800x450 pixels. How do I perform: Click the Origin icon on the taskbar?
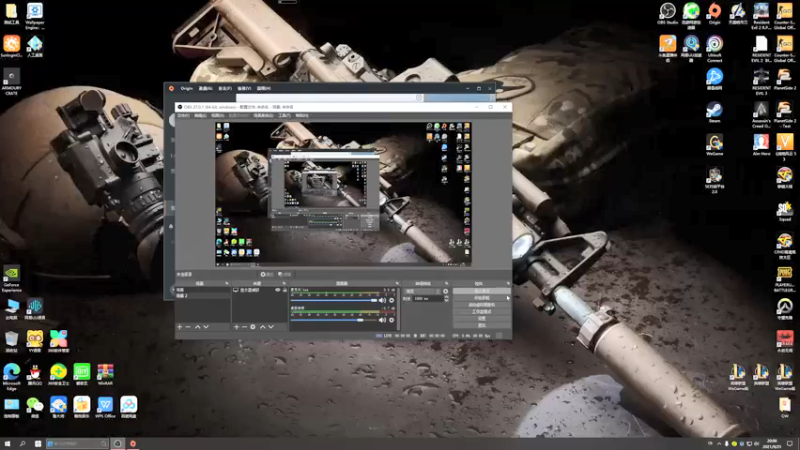(x=133, y=443)
